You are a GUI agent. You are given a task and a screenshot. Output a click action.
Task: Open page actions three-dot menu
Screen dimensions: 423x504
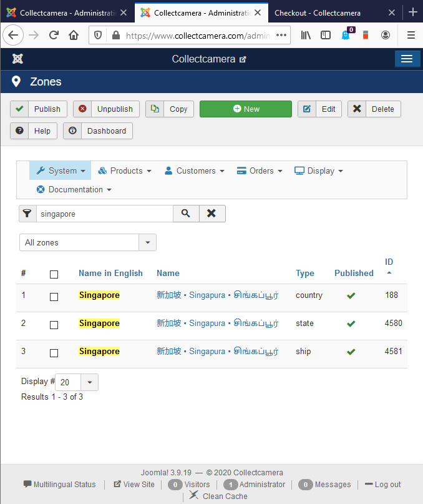coord(281,35)
